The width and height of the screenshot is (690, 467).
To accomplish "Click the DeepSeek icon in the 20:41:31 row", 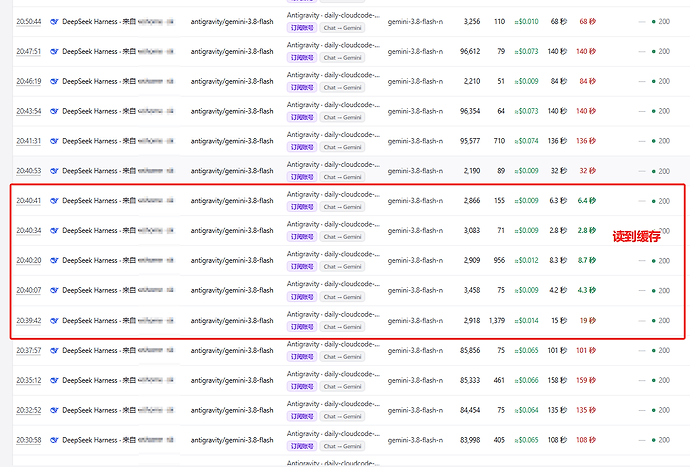I will pyautogui.click(x=54, y=141).
